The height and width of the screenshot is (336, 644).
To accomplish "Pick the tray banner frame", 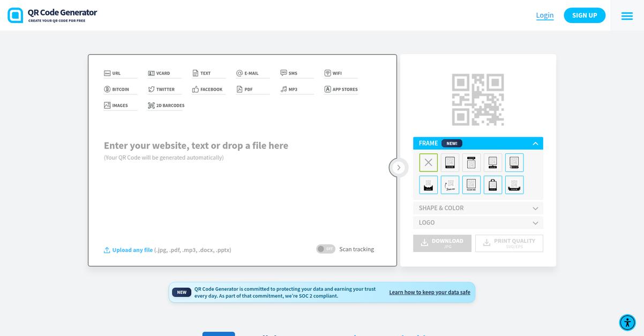I will 514,185.
